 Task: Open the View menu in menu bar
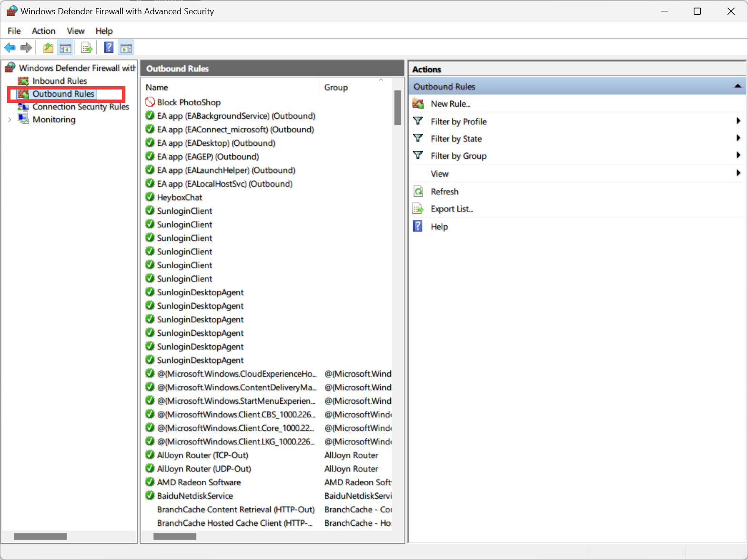pos(76,31)
